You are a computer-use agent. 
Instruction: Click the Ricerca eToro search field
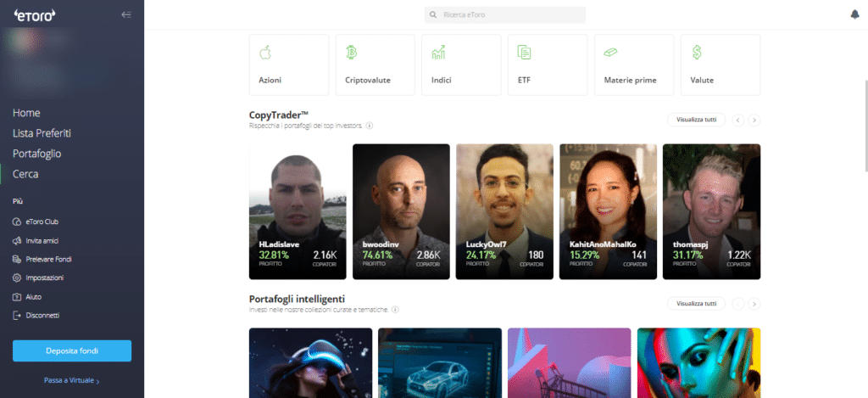(x=505, y=15)
